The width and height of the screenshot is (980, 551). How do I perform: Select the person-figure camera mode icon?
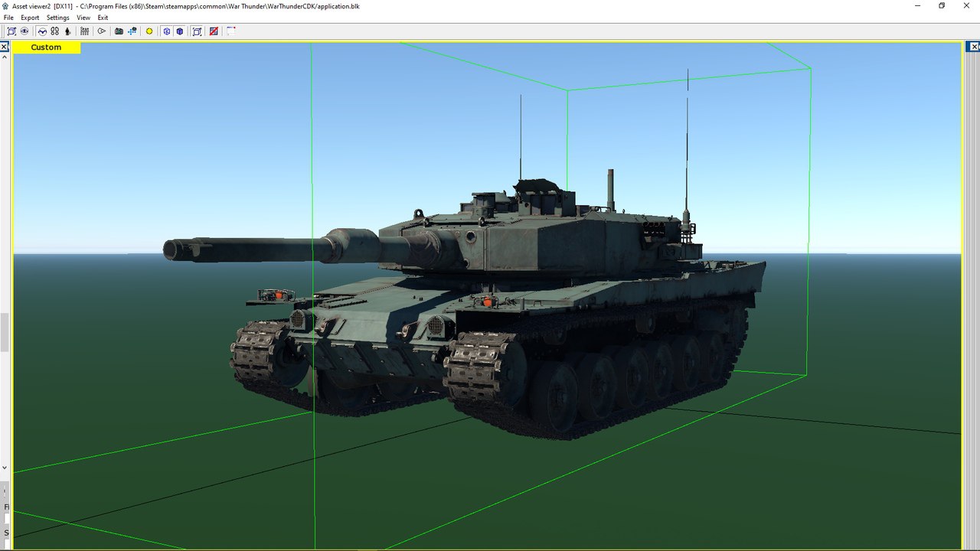pyautogui.click(x=67, y=31)
